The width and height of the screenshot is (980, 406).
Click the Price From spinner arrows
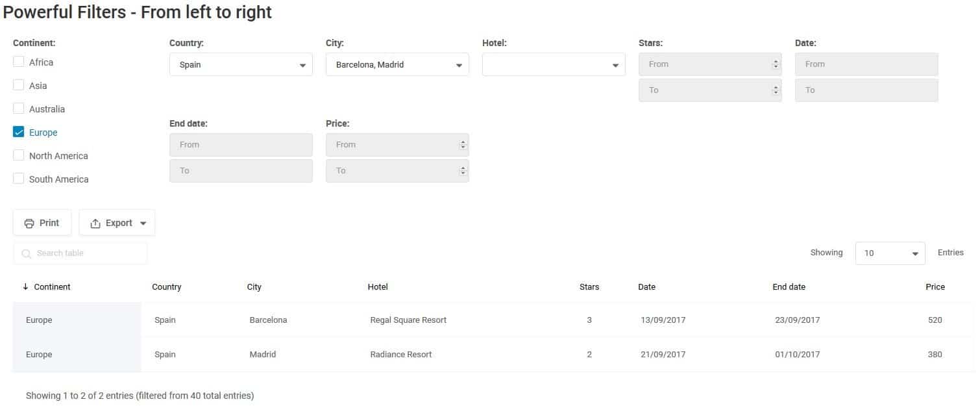(x=463, y=145)
